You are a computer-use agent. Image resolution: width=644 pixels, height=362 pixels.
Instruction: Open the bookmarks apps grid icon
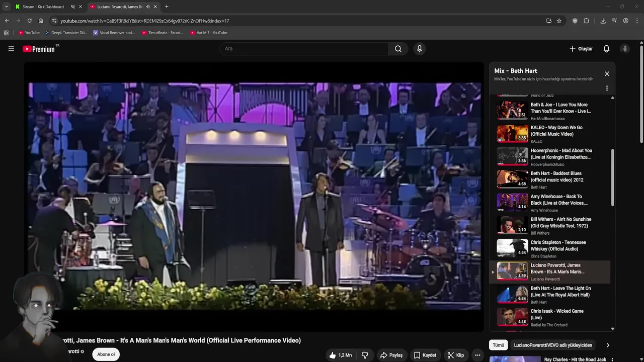coord(6,33)
